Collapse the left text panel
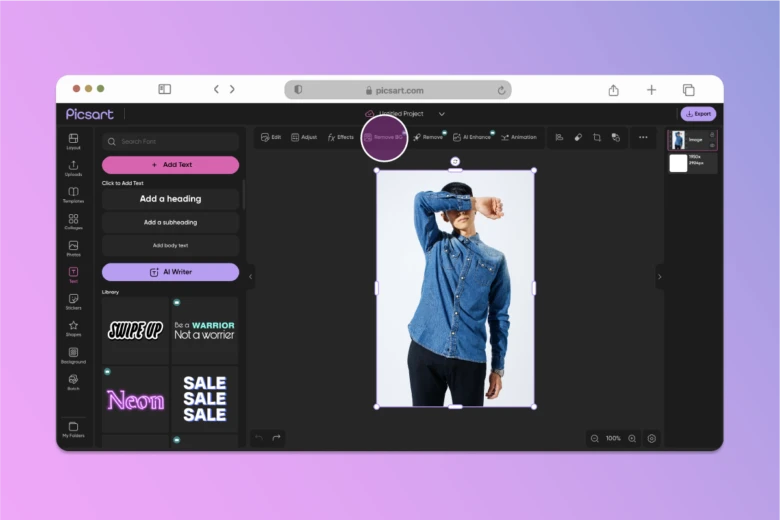Screen dimensions: 780x520 [250, 276]
